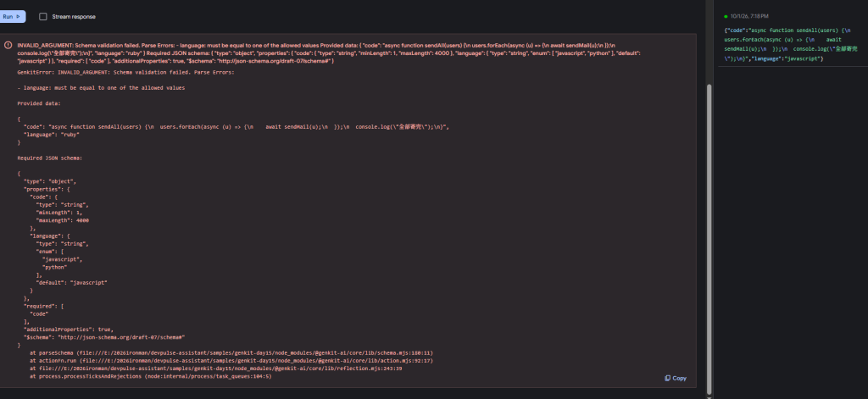Click the "enum": [ schema line

click(x=50, y=252)
